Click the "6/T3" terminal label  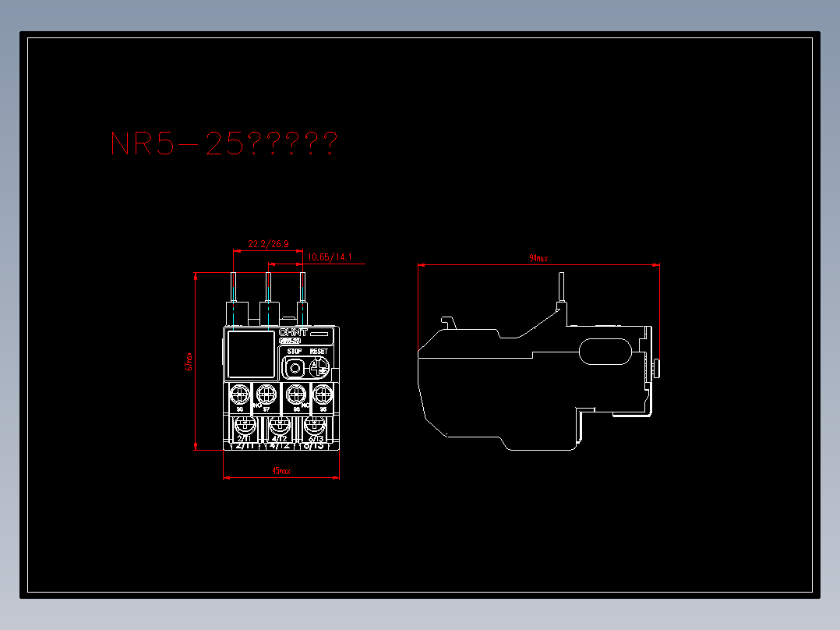tap(315, 439)
